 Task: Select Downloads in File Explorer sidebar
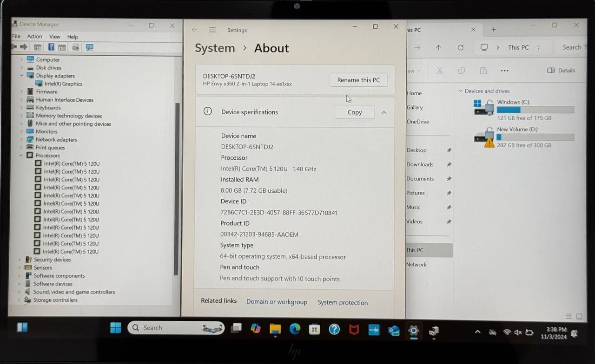[x=420, y=164]
